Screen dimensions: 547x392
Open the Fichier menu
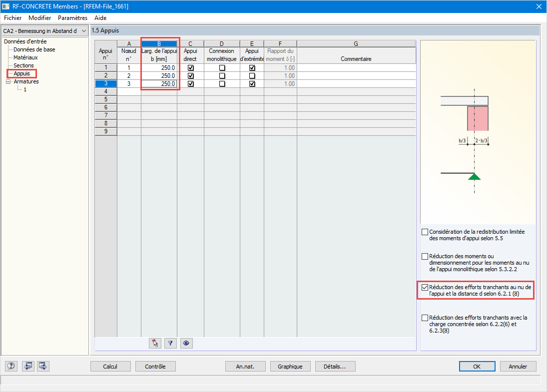(12, 18)
